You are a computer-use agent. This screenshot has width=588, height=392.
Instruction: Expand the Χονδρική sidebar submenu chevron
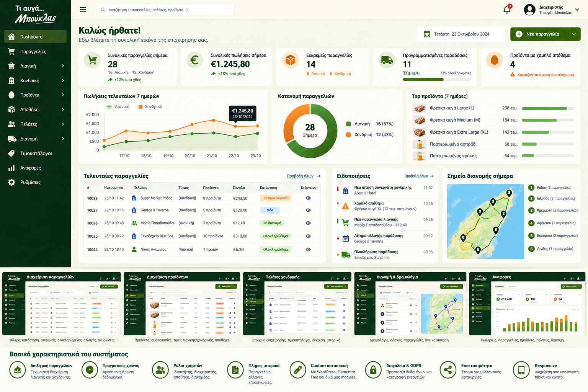tap(63, 80)
